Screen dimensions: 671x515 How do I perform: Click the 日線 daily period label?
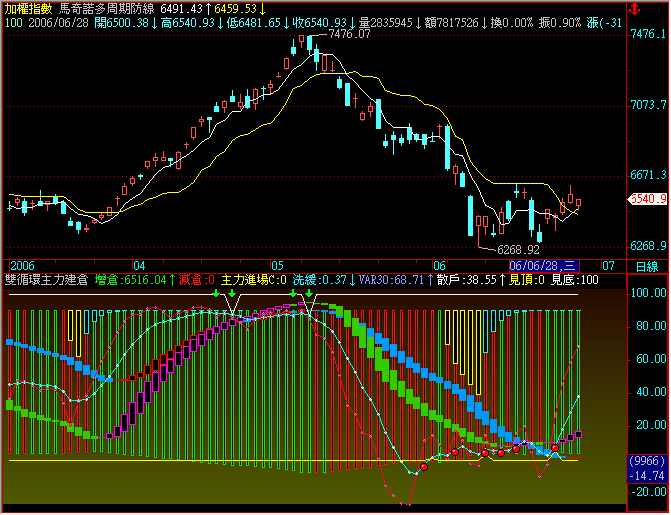click(x=647, y=267)
